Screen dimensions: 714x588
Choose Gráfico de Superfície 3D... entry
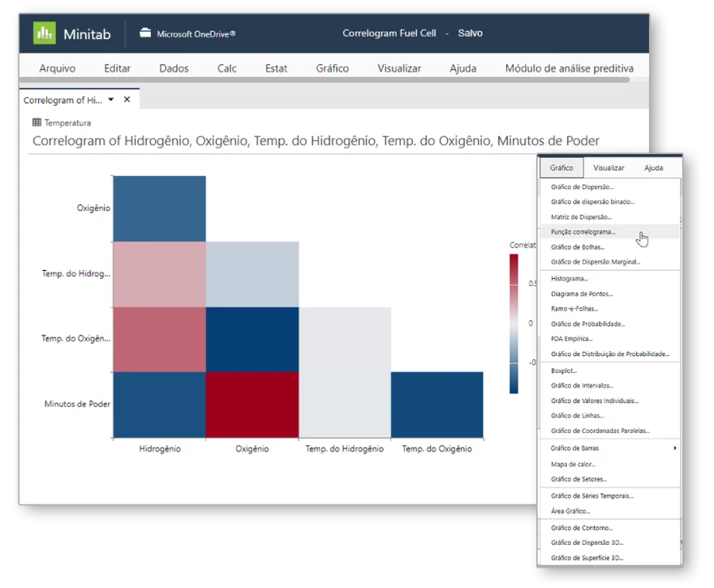coord(609,557)
